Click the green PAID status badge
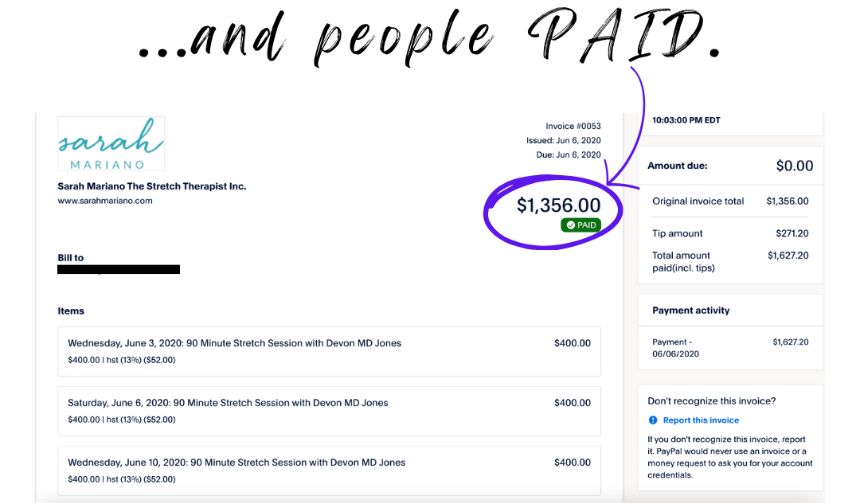Viewport: 860px width, 504px height. coord(580,225)
